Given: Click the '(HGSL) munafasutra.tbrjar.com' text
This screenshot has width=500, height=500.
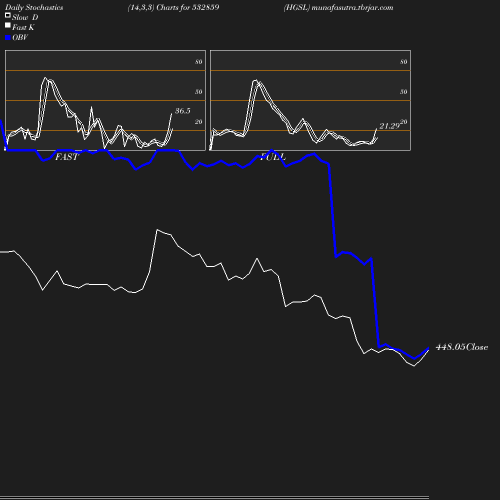Looking at the screenshot, I should (x=338, y=8).
